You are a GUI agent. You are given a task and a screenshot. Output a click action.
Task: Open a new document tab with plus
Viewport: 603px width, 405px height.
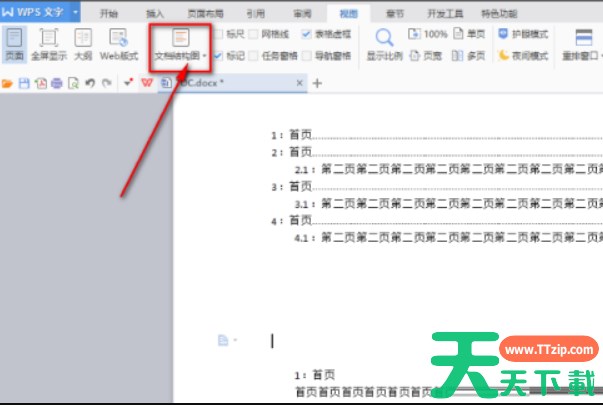click(x=317, y=83)
